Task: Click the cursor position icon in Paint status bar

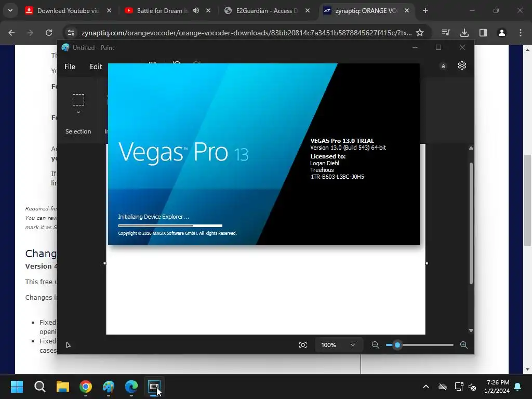Action: click(68, 345)
